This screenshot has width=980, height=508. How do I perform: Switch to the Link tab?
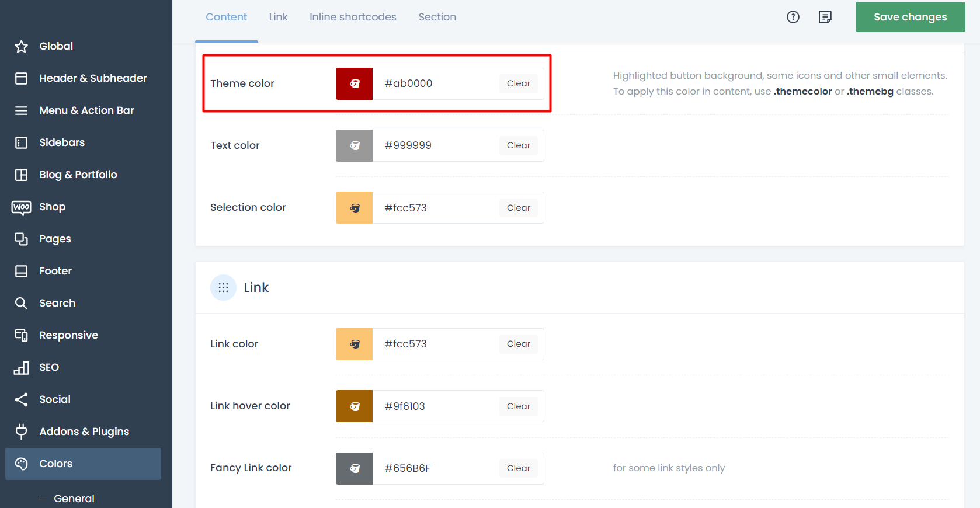[279, 17]
